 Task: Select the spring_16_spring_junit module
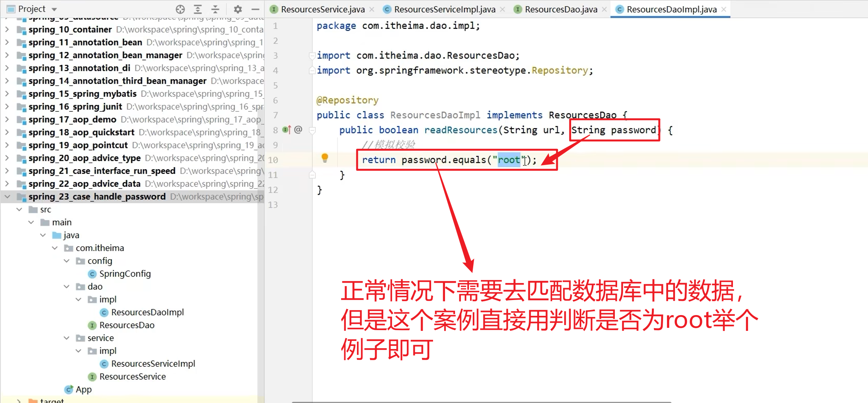click(75, 106)
